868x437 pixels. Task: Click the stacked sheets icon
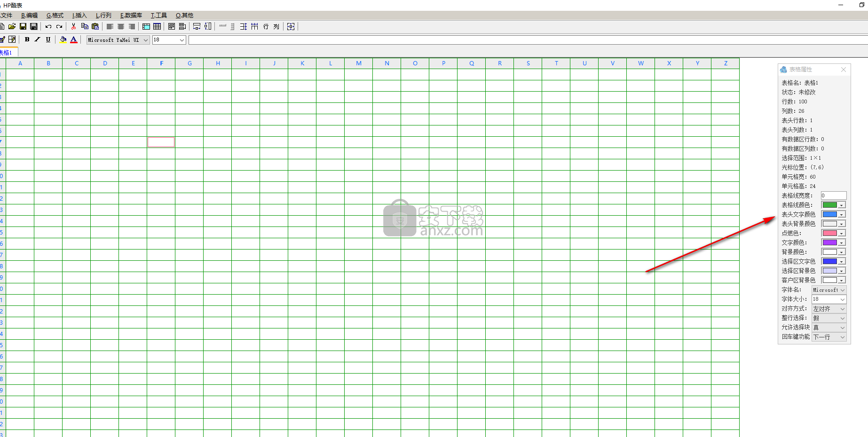[x=182, y=26]
